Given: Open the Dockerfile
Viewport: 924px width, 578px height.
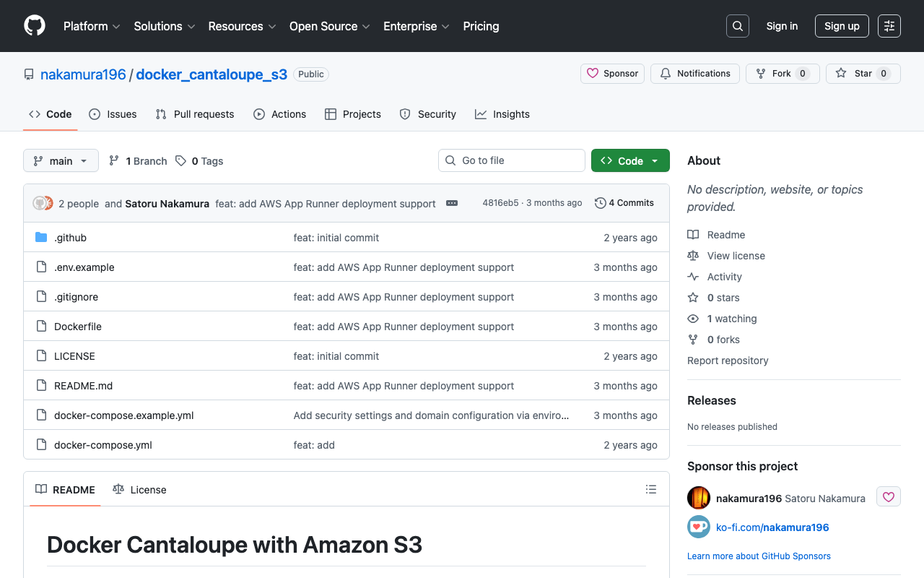Looking at the screenshot, I should coord(77,326).
